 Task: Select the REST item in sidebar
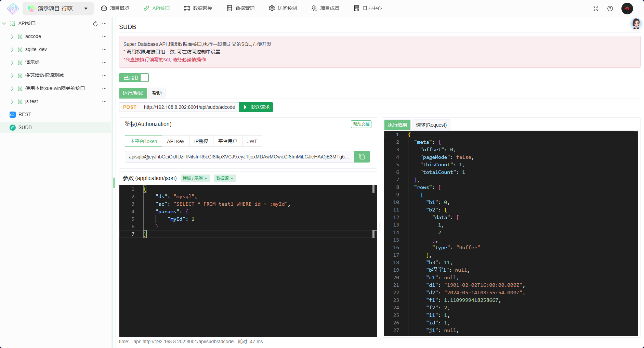25,114
